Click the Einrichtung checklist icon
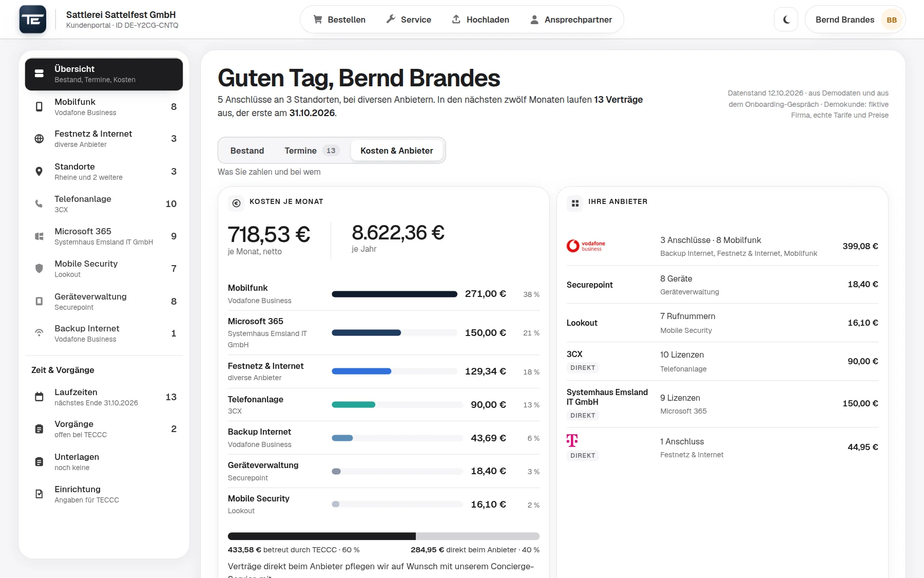This screenshot has height=578, width=924. click(x=39, y=494)
